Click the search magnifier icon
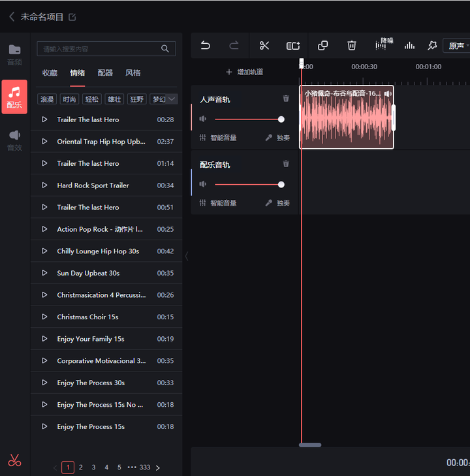 (x=164, y=48)
